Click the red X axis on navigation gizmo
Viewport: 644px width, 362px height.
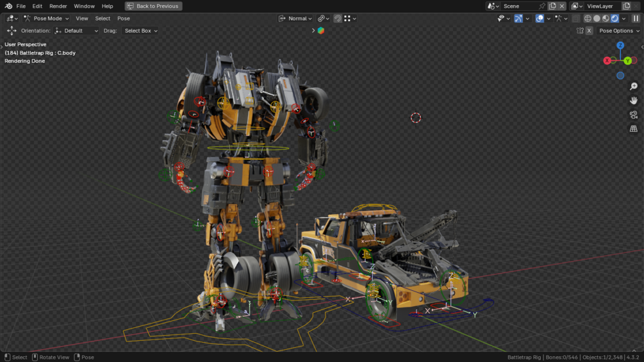coord(607,61)
